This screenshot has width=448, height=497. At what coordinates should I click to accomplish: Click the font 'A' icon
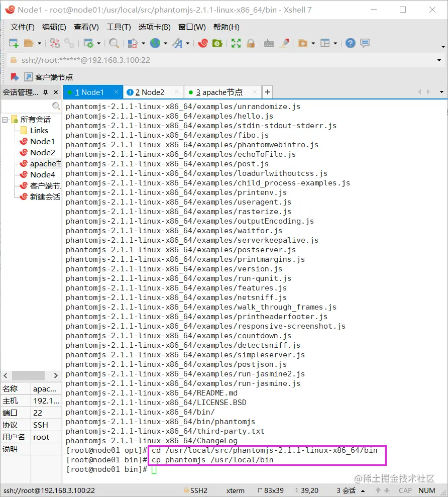coord(177,43)
